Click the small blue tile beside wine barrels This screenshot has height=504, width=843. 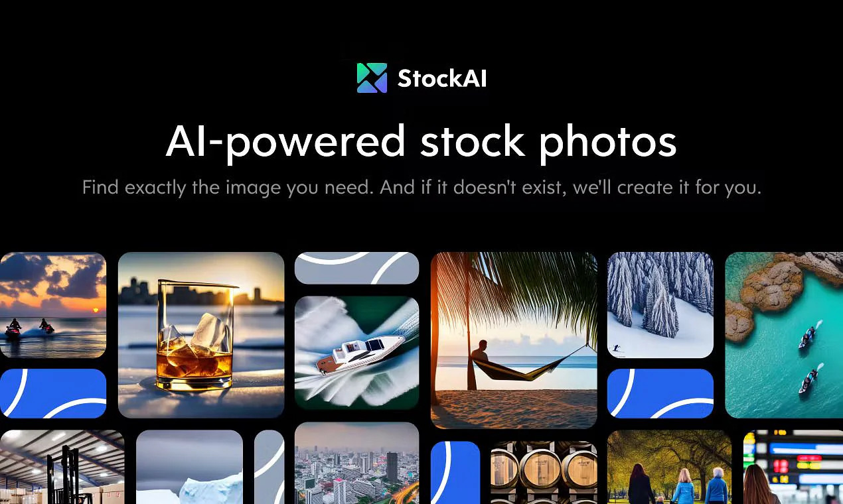(455, 472)
